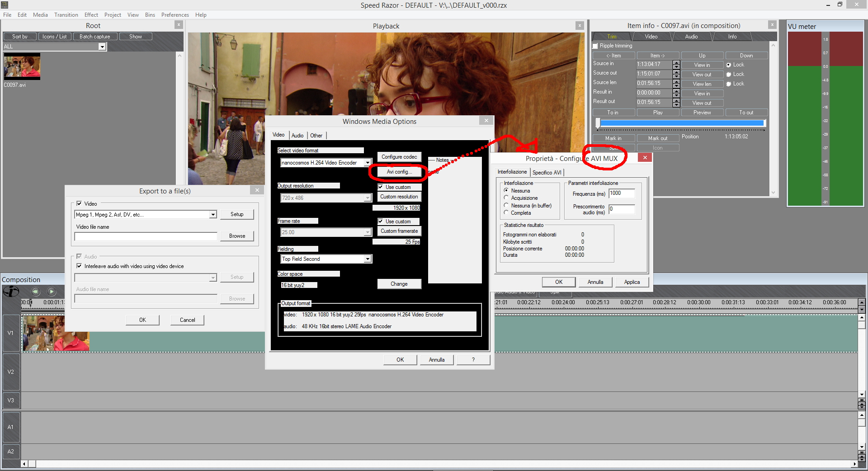Select the Completa interleaving radio button
Viewport: 868px width, 471px height.
506,213
